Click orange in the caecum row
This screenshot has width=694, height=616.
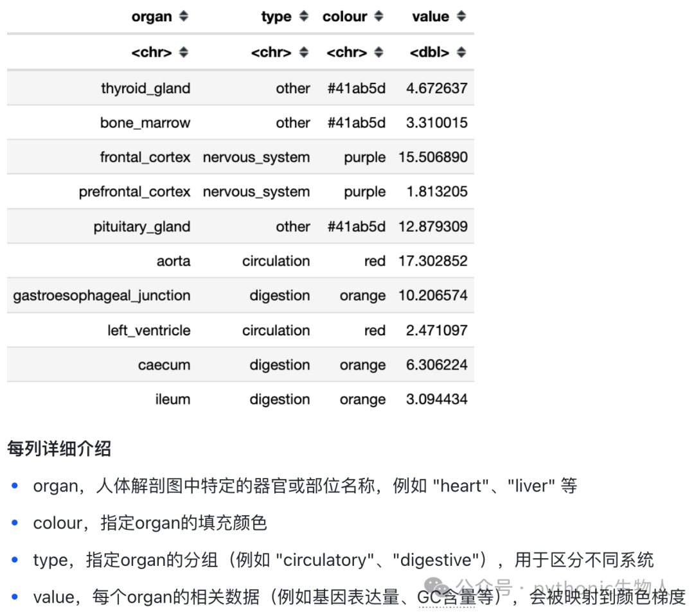tap(362, 365)
